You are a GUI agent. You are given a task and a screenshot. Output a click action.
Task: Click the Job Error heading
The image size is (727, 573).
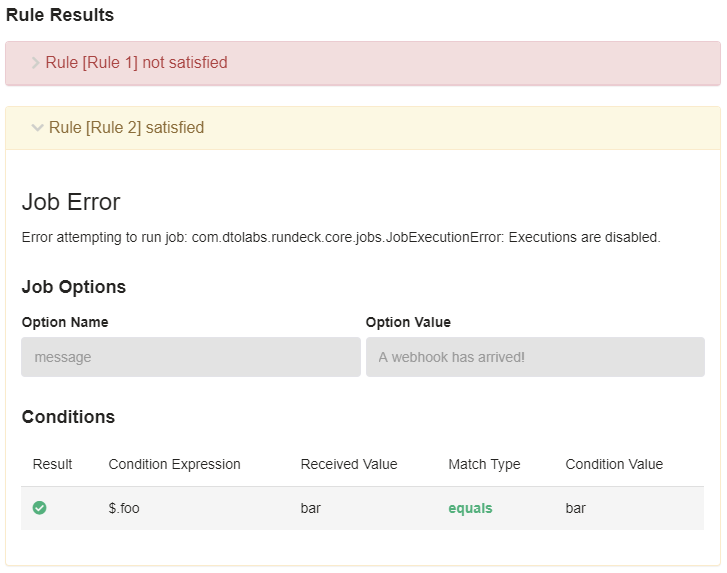[x=71, y=202]
